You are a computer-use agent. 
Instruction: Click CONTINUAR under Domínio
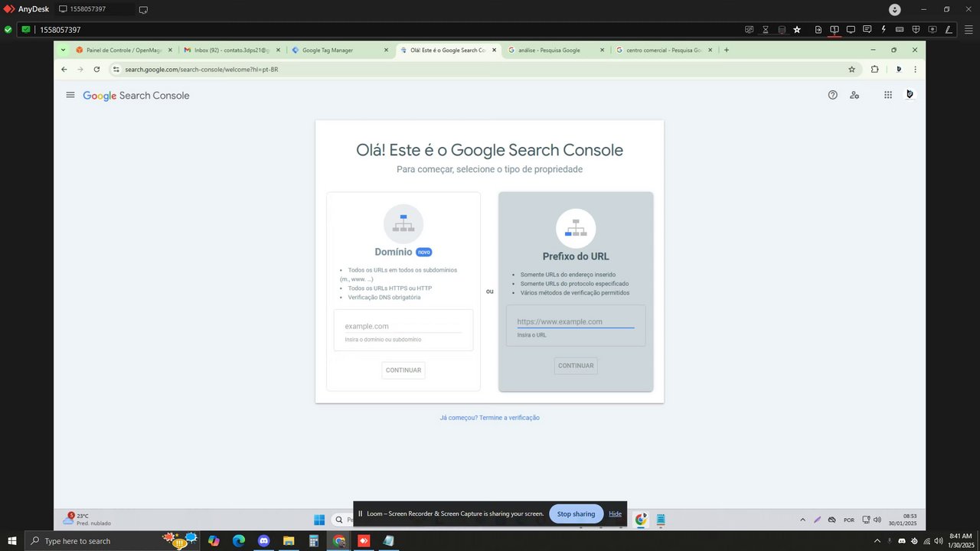(x=403, y=370)
